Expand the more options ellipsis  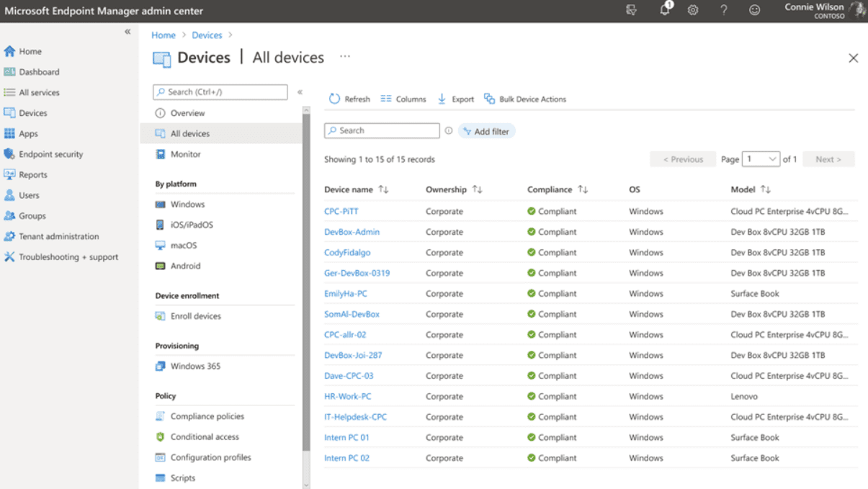point(345,57)
